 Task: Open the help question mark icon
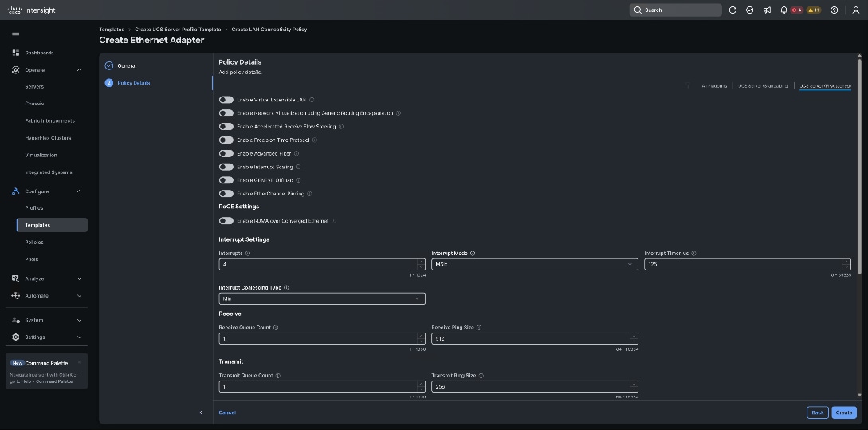click(x=835, y=10)
